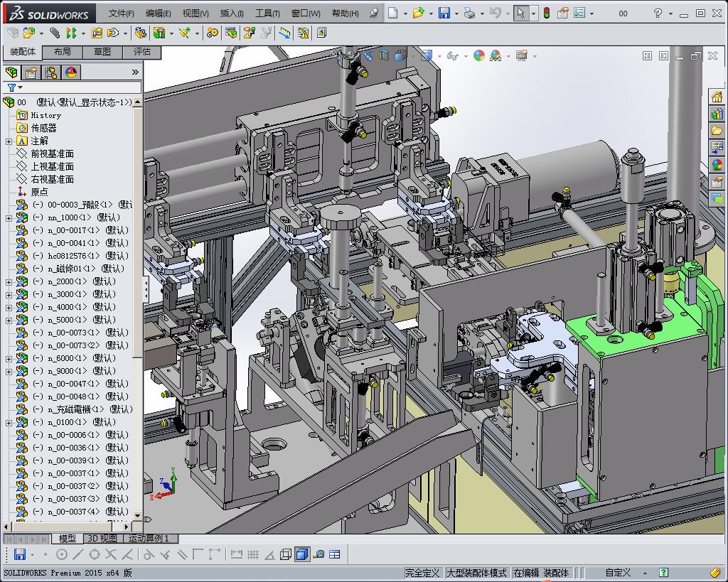Image resolution: width=728 pixels, height=582 pixels.
Task: Expand the n_2000<1> tree node
Action: [9, 281]
